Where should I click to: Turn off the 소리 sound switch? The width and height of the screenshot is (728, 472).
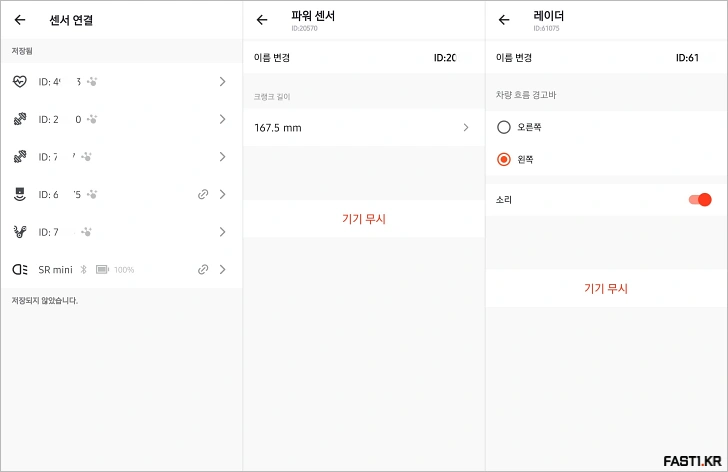699,199
